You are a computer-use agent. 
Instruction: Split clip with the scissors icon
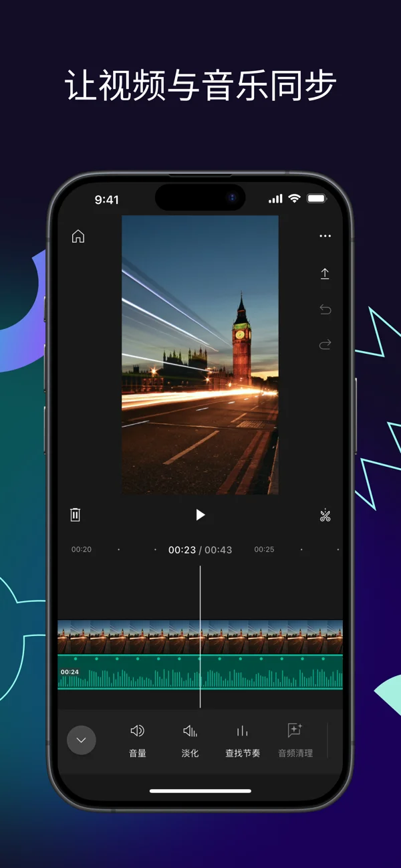pyautogui.click(x=325, y=515)
